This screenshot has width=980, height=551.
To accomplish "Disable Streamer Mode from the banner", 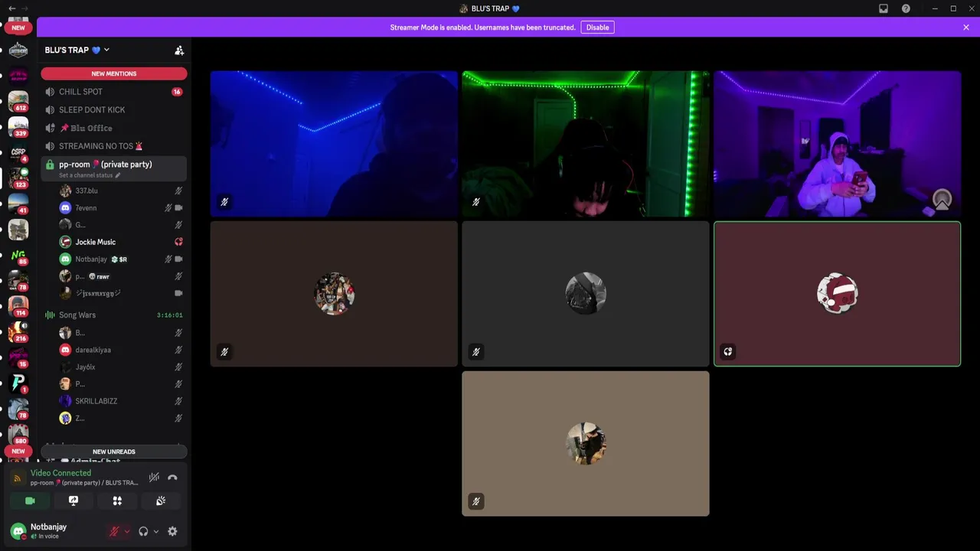I will click(x=597, y=28).
